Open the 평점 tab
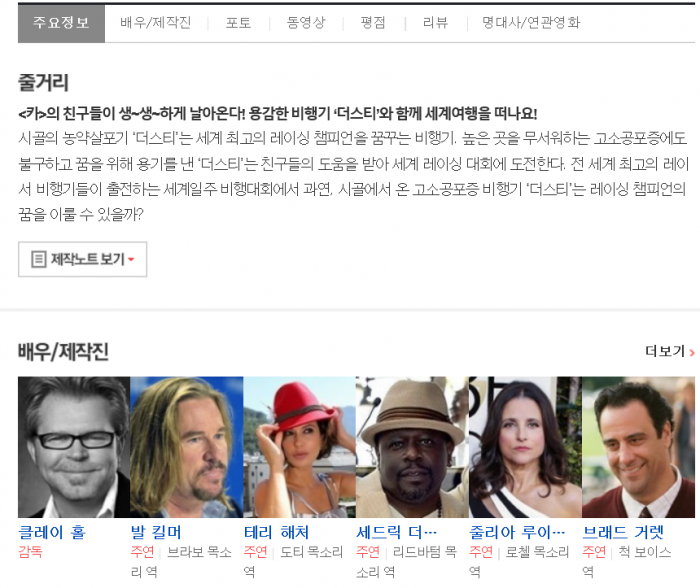 click(372, 23)
